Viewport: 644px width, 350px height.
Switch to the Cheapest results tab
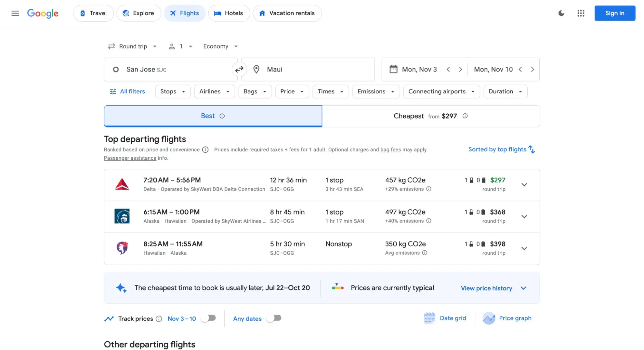tap(431, 116)
